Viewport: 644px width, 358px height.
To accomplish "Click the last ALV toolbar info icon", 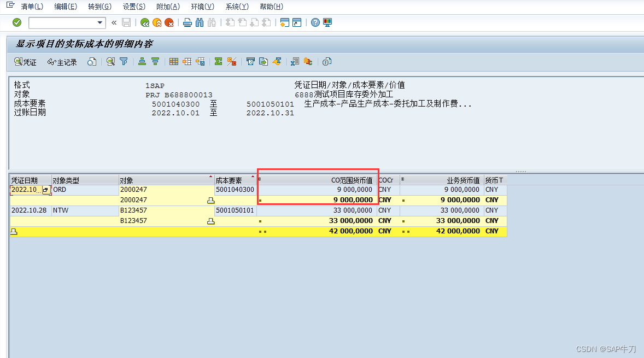I will (x=327, y=62).
